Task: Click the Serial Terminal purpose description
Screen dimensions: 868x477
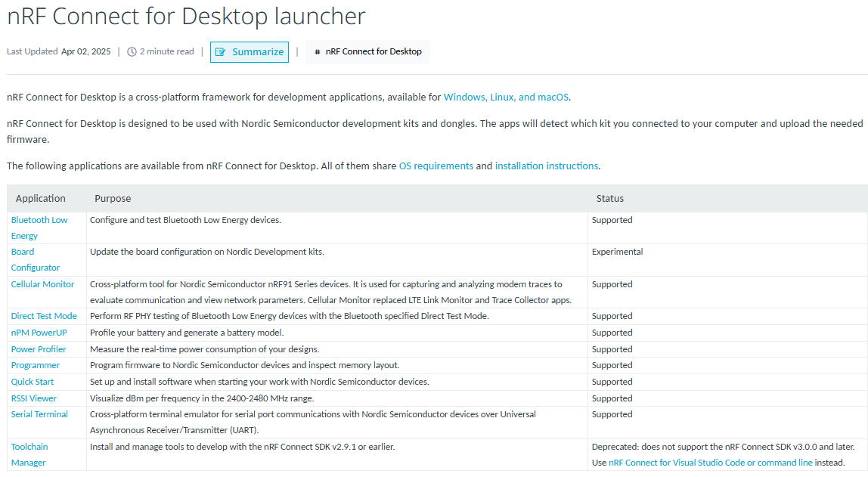Action: pos(313,423)
